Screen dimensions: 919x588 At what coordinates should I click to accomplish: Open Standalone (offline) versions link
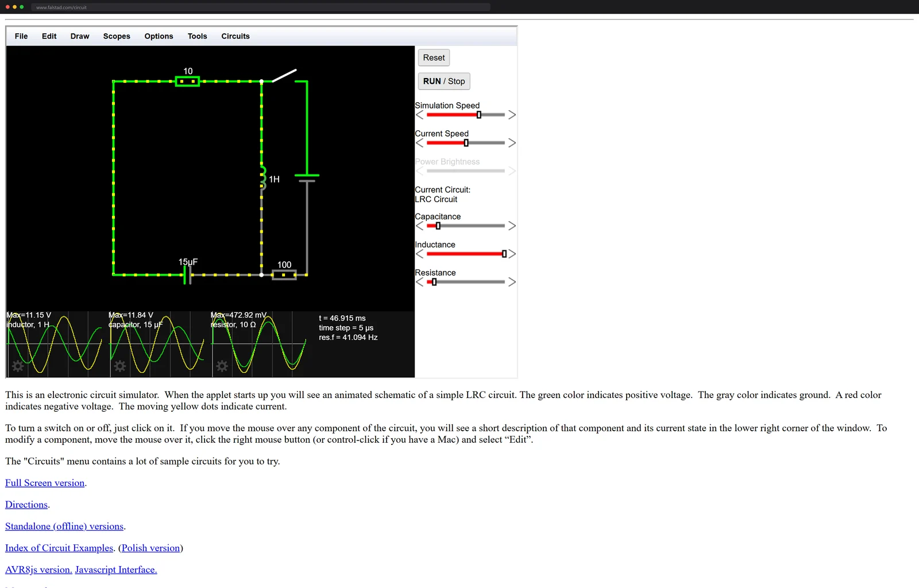click(64, 527)
